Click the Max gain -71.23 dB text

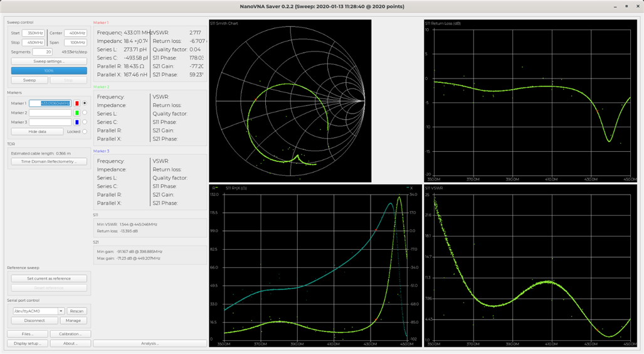click(129, 259)
